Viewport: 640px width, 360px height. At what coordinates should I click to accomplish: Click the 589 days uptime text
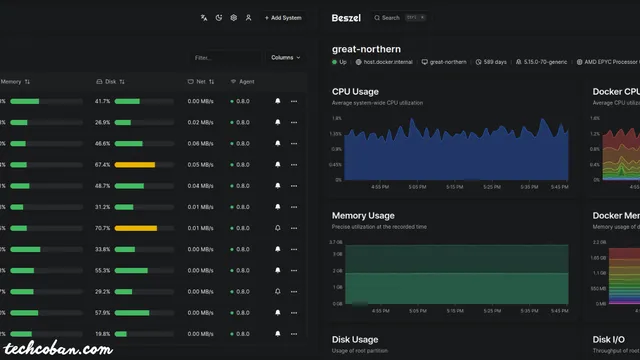(495, 62)
